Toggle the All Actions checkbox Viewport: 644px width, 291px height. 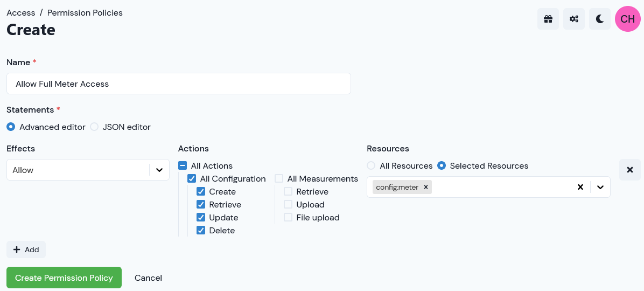pyautogui.click(x=183, y=165)
